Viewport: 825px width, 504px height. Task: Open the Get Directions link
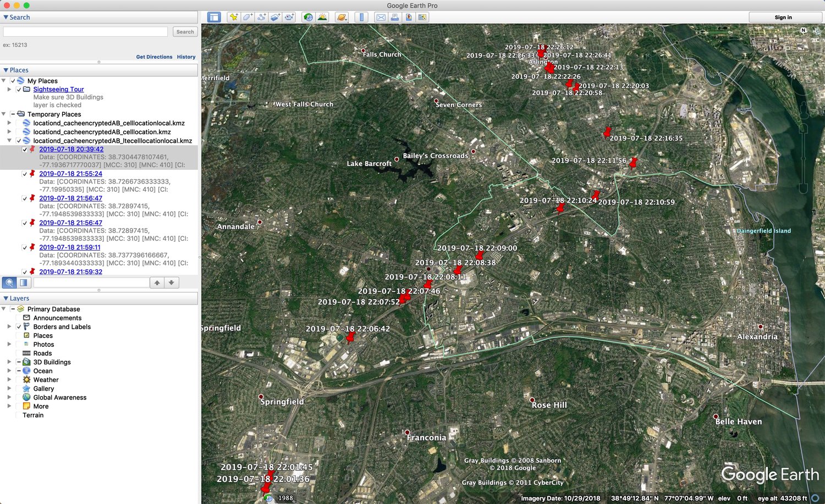click(x=154, y=57)
